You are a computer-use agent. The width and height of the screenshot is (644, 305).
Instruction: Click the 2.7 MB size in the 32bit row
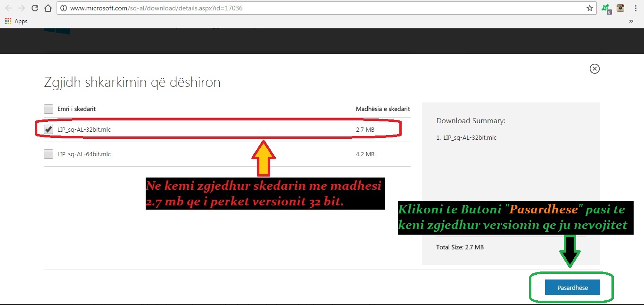click(365, 129)
